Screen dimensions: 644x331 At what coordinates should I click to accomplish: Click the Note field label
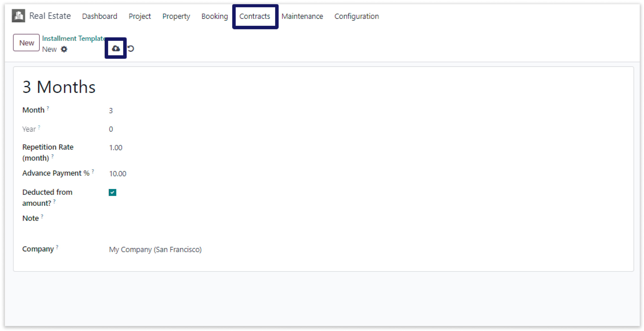30,218
